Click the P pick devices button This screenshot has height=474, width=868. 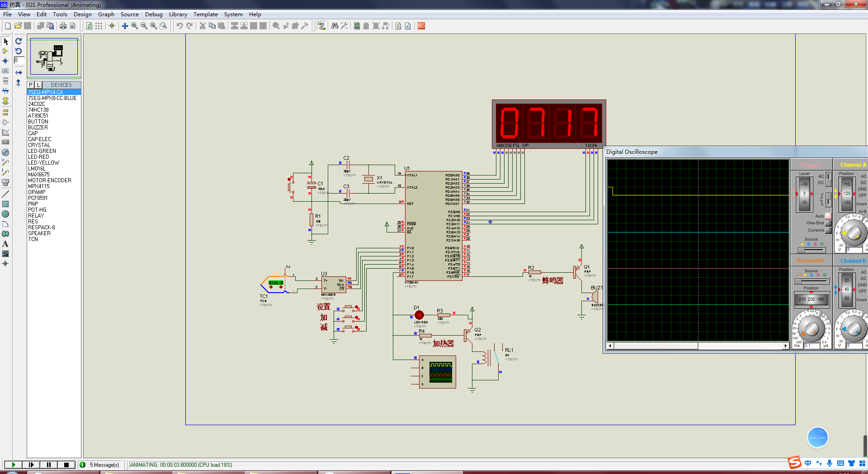click(31, 85)
